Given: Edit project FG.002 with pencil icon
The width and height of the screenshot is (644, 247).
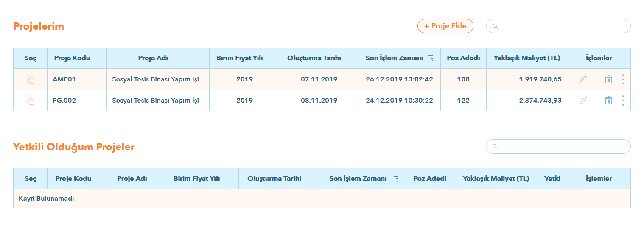Looking at the screenshot, I should tap(583, 101).
